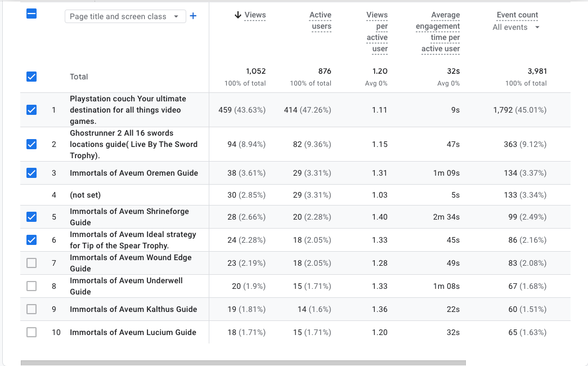Uncheck the Playstation couch row checkbox
The width and height of the screenshot is (588, 366).
click(x=32, y=110)
